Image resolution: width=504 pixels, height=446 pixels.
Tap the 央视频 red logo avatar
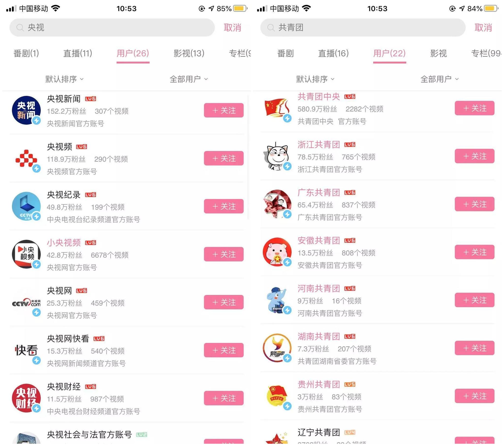click(x=26, y=158)
